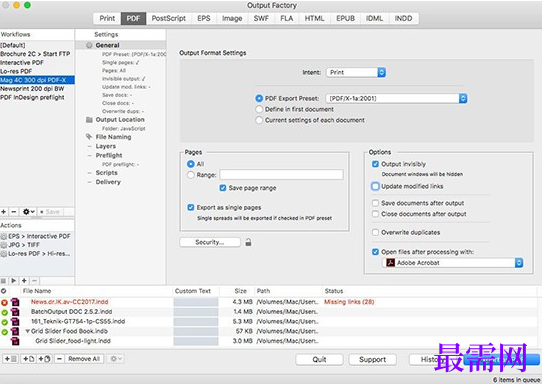Switch to the EPUB tab

coord(345,18)
